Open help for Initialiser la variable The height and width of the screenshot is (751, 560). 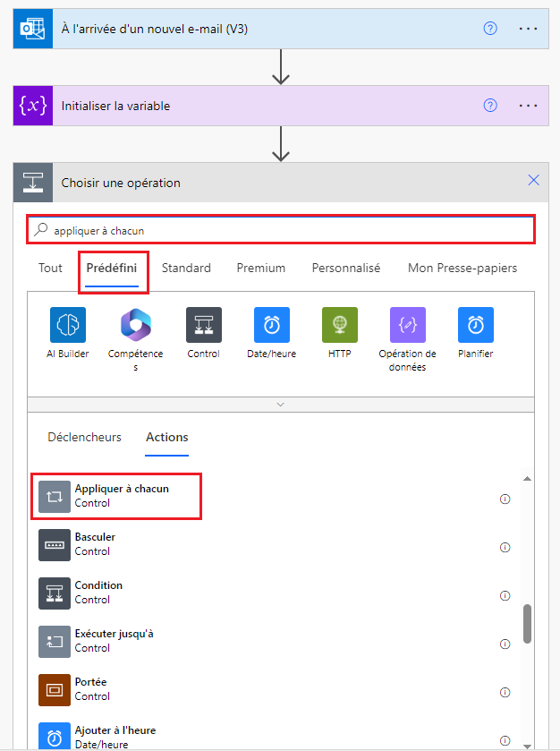pyautogui.click(x=490, y=106)
